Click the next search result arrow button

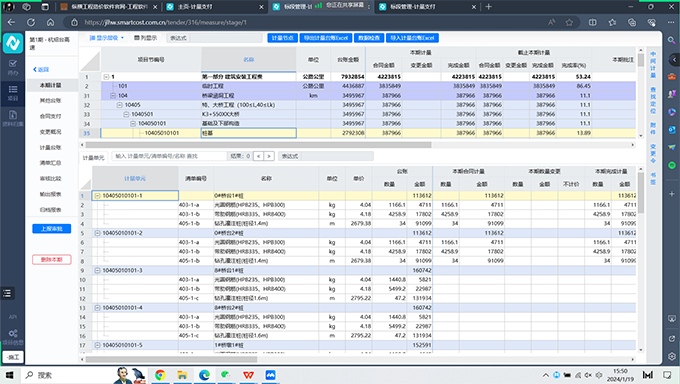click(269, 156)
